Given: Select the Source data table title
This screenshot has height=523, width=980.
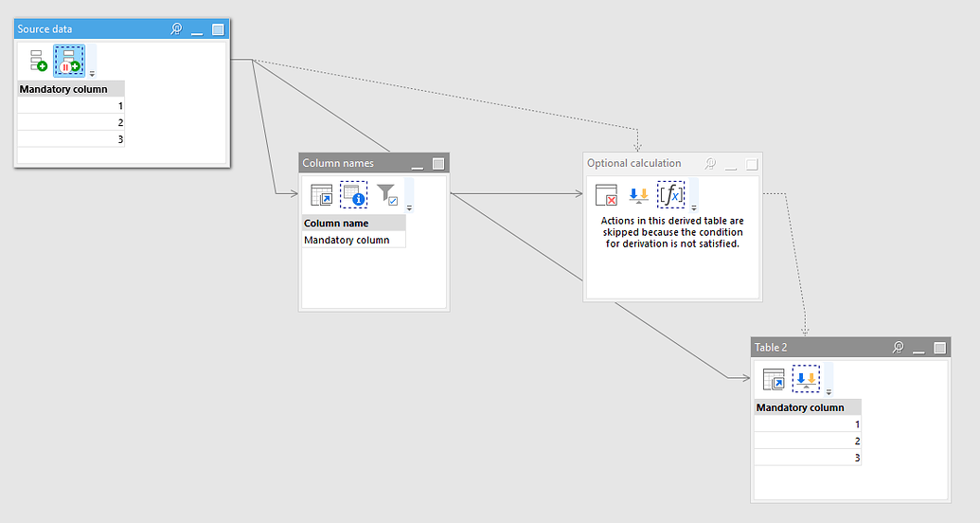Looking at the screenshot, I should pos(45,28).
